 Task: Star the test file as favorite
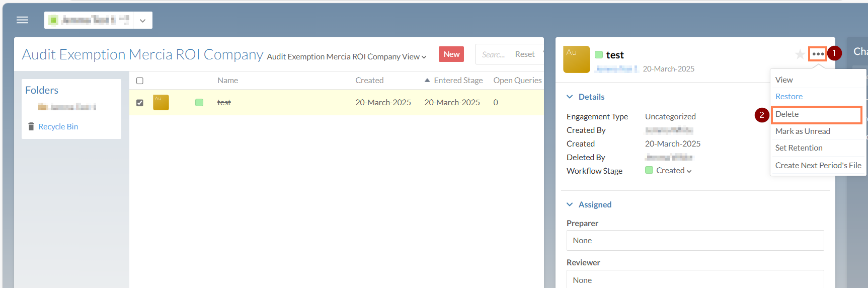tap(799, 54)
